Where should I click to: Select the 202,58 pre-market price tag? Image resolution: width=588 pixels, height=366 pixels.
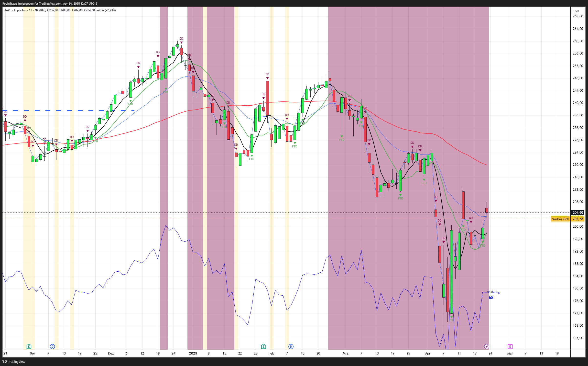pyautogui.click(x=578, y=219)
